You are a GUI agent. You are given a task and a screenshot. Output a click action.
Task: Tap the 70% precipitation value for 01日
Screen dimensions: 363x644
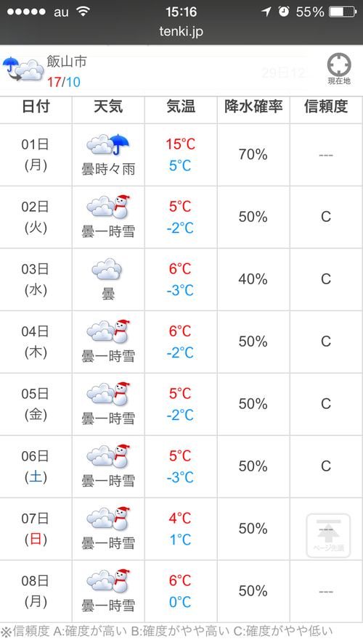pyautogui.click(x=253, y=155)
